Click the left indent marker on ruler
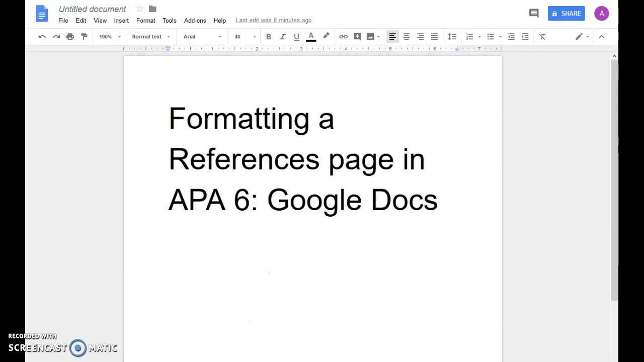644x362 pixels. pyautogui.click(x=168, y=49)
